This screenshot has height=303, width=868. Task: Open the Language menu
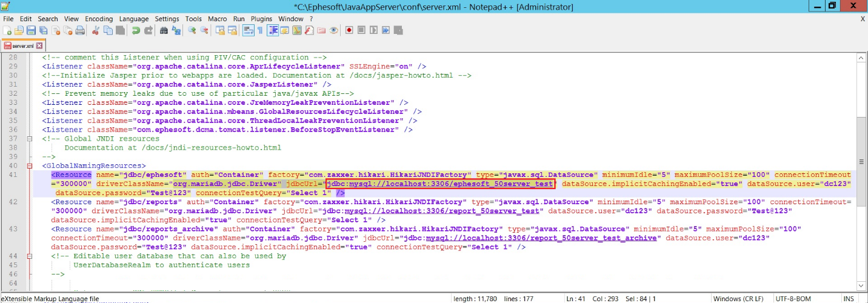(134, 19)
